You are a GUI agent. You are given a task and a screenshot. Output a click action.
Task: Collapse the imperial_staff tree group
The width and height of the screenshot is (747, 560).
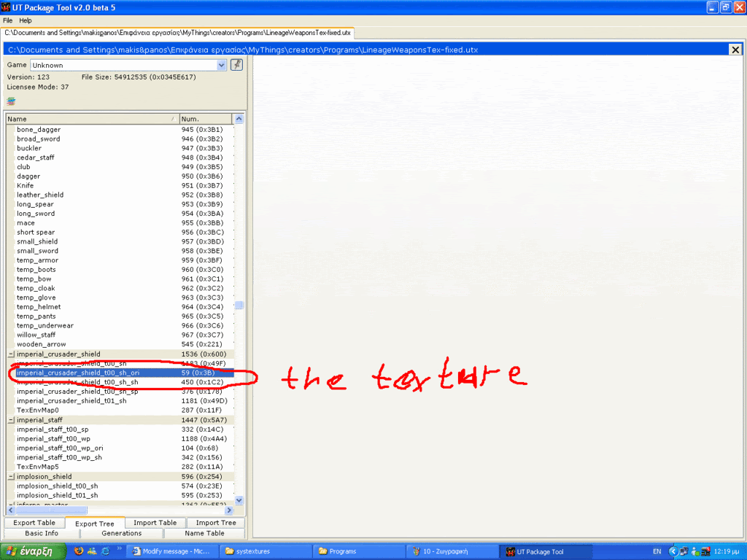coord(11,420)
